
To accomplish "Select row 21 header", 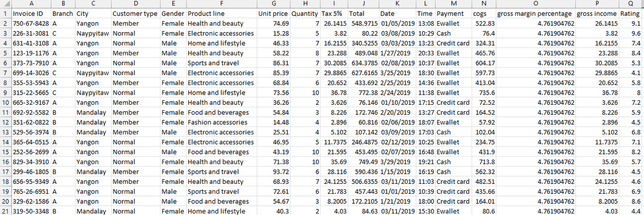I will 6,211.
